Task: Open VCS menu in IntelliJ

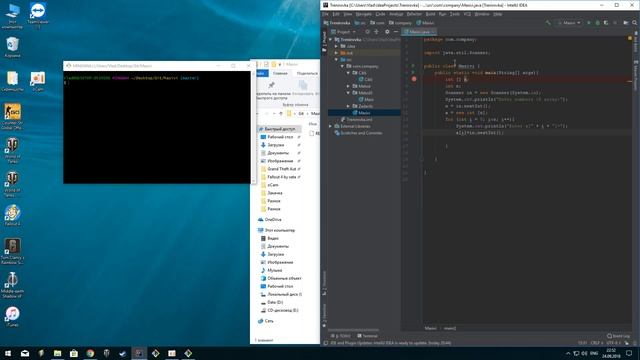Action: pos(467,14)
